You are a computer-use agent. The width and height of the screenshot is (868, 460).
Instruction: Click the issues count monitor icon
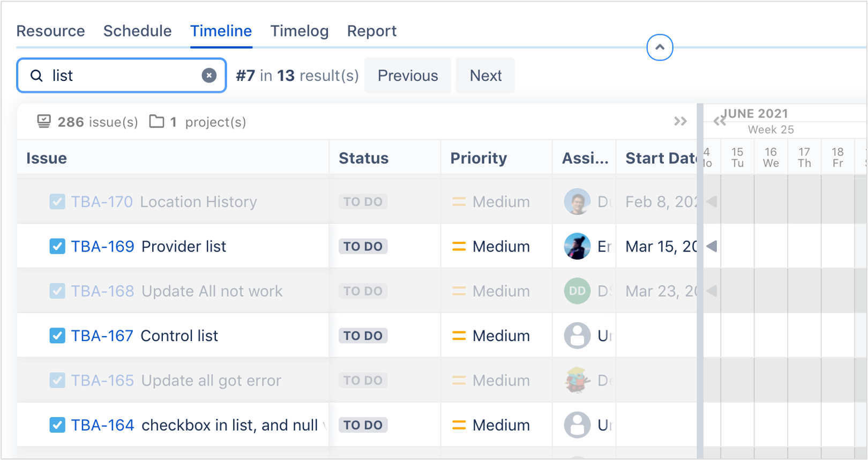[44, 122]
